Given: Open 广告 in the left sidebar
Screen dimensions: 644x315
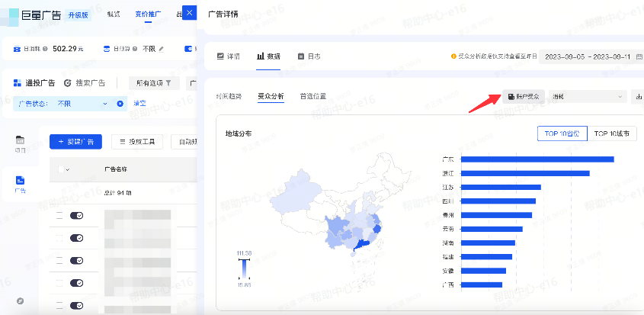Looking at the screenshot, I should coord(20,185).
